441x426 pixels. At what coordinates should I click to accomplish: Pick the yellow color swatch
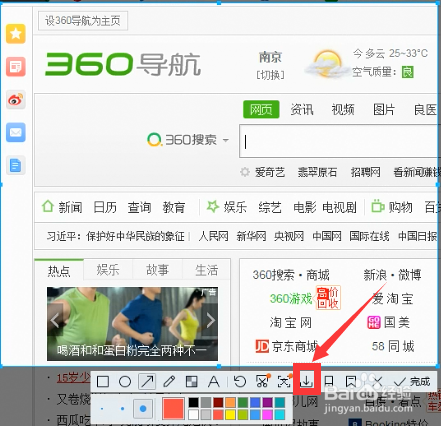[230, 415]
